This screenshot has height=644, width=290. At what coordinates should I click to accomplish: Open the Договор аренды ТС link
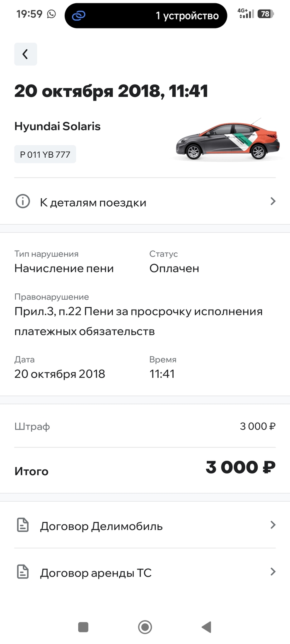(145, 572)
